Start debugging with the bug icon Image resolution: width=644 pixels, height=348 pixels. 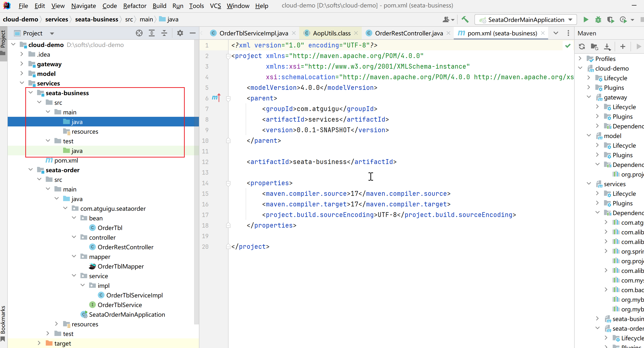tap(598, 20)
